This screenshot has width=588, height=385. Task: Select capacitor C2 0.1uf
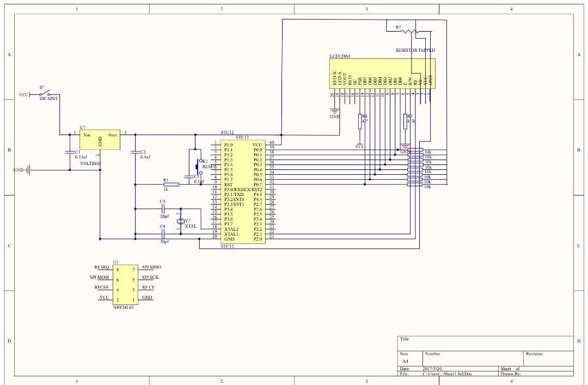coord(136,152)
